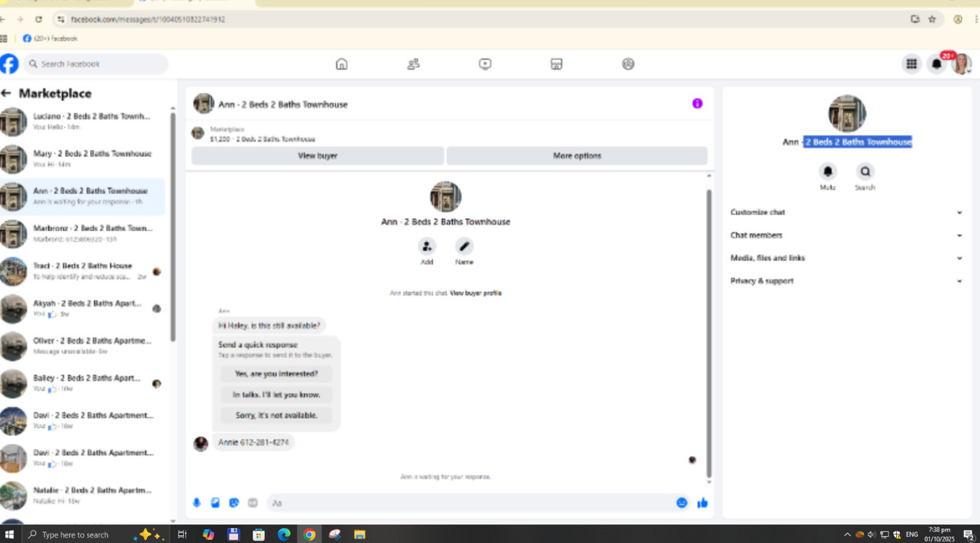980x543 pixels.
Task: Send quick reply "In talks. I'll let you know."
Action: (276, 394)
